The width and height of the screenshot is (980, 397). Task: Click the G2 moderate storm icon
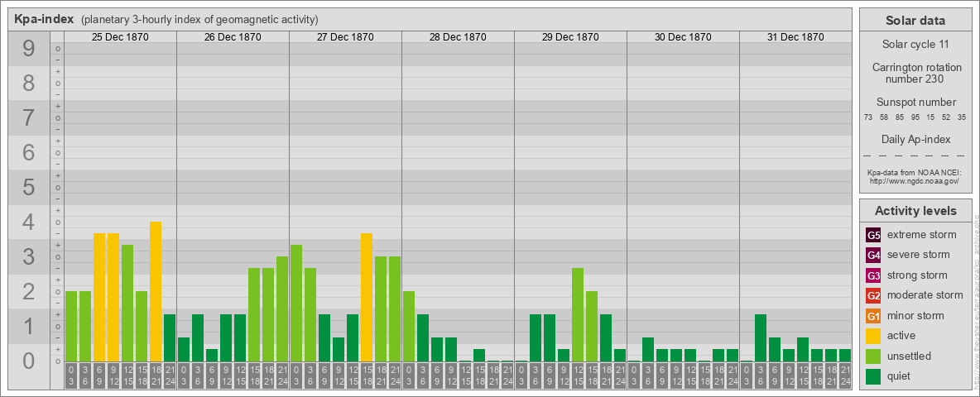coord(873,295)
